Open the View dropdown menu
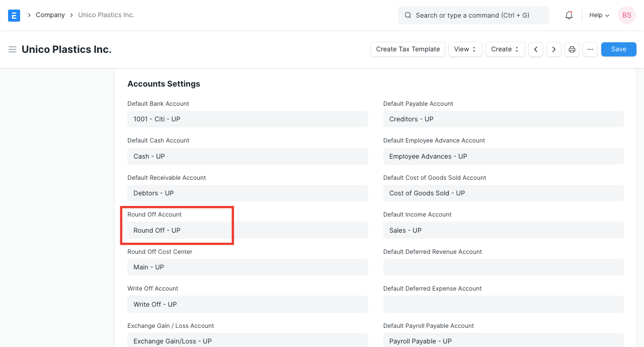 (465, 49)
